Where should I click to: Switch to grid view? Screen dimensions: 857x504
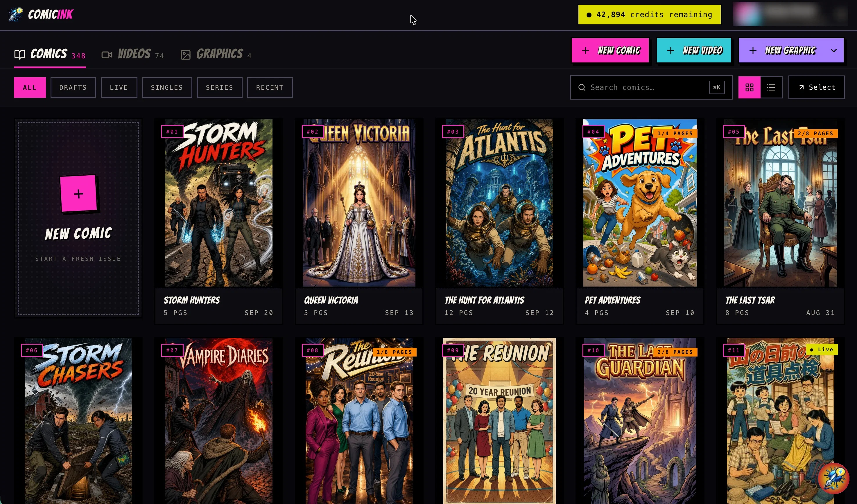pos(749,87)
